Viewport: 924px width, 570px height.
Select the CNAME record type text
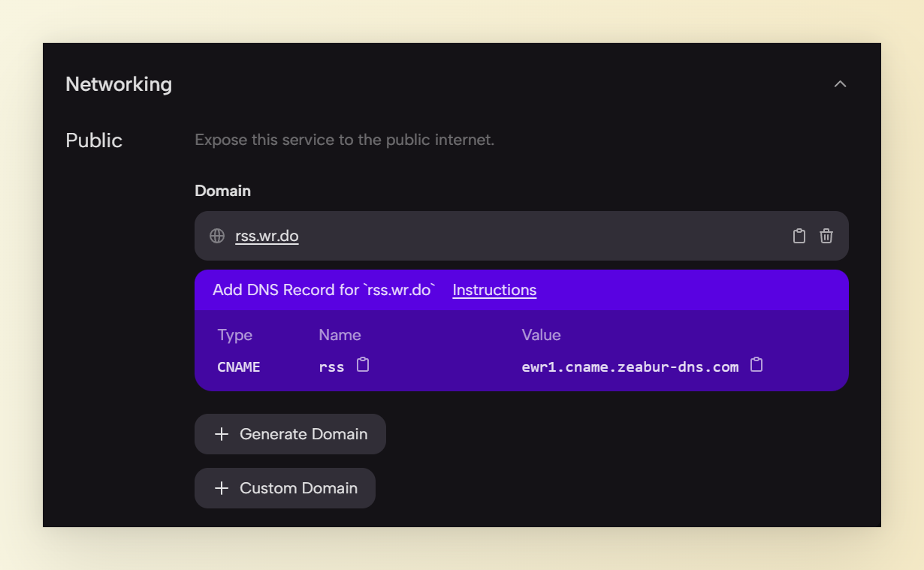[239, 367]
